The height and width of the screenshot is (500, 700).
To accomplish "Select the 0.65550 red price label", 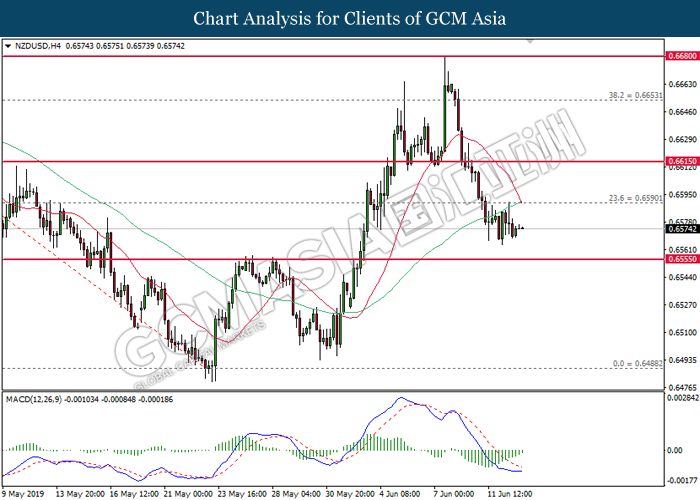I will click(682, 259).
